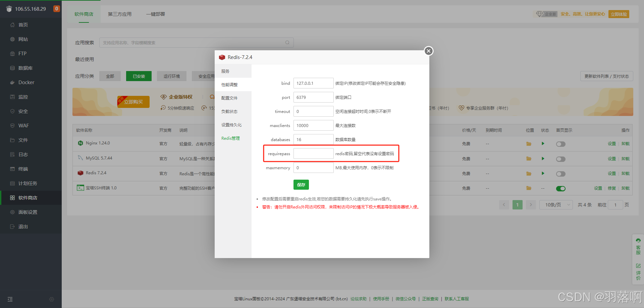Collapse the sidebar using bottom-left menu icon
644x308 pixels.
pos(10,299)
